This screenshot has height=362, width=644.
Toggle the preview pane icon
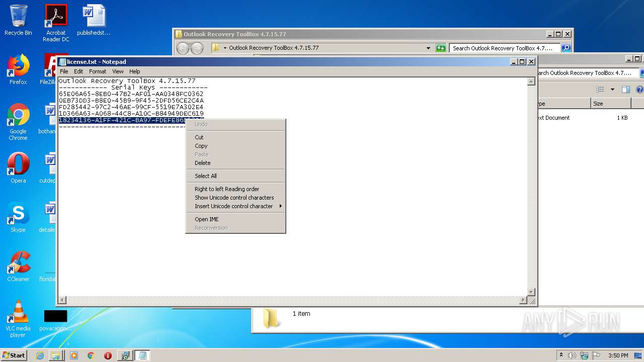pyautogui.click(x=626, y=89)
